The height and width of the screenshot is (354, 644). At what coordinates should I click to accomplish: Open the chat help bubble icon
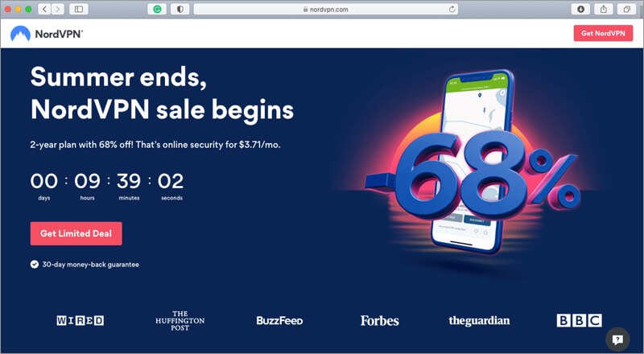[617, 340]
